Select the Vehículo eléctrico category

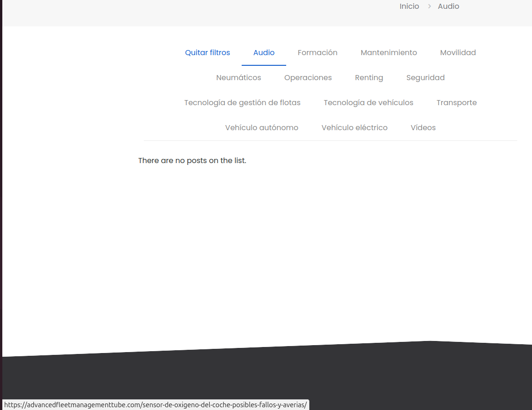coord(354,128)
